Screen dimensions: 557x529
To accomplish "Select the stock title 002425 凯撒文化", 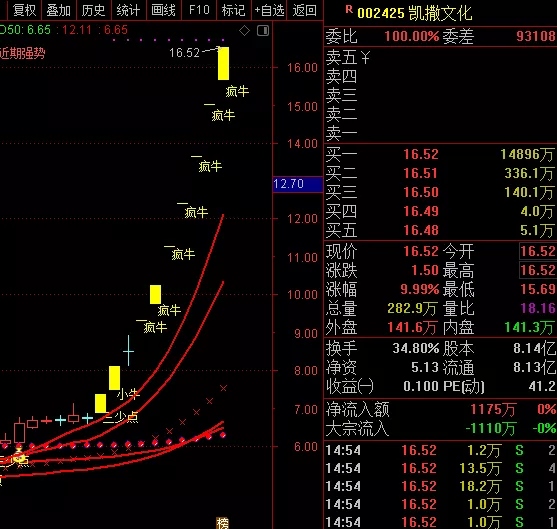I will click(415, 13).
